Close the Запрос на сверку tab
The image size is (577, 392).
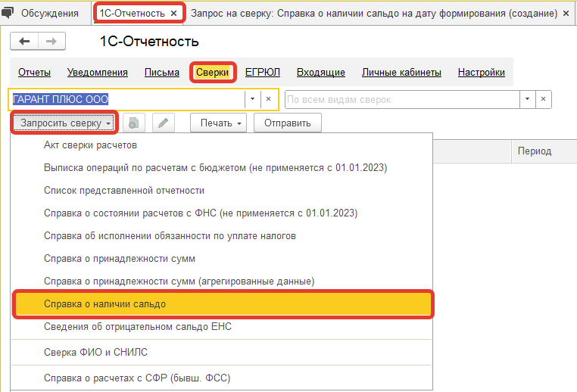[x=566, y=14]
